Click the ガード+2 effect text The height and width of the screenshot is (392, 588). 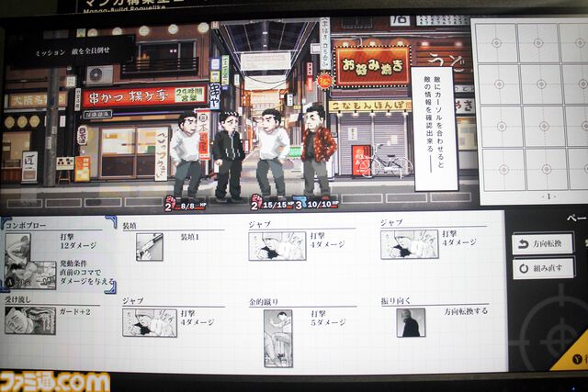(x=75, y=312)
